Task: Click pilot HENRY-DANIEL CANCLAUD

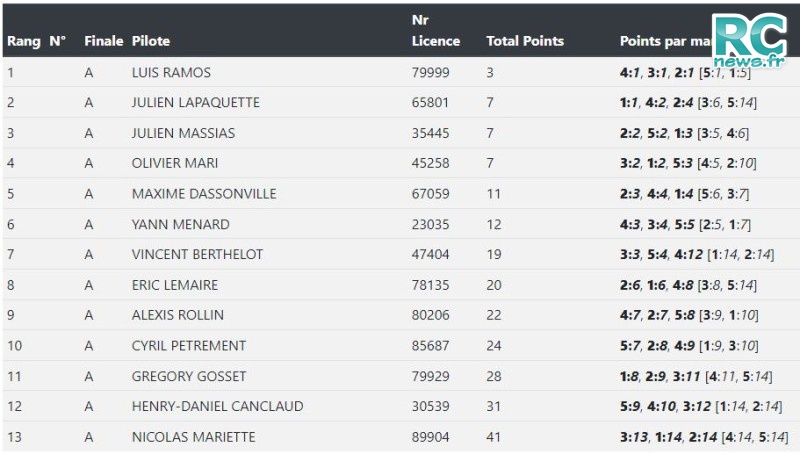Action: tap(217, 407)
